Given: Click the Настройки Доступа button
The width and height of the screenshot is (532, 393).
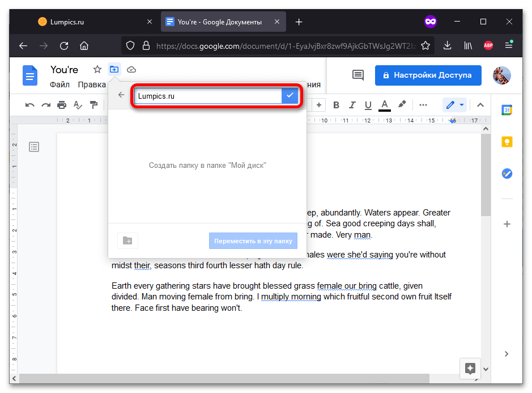Looking at the screenshot, I should 428,75.
